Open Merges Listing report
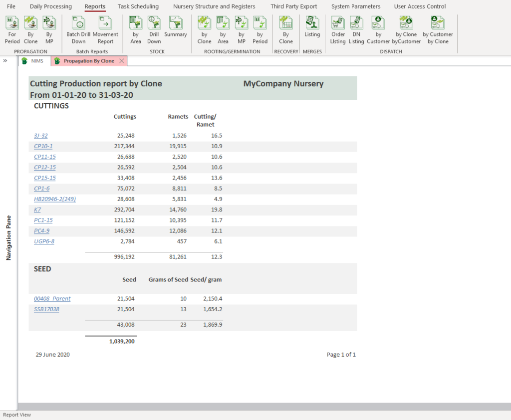511x420 pixels. point(312,29)
